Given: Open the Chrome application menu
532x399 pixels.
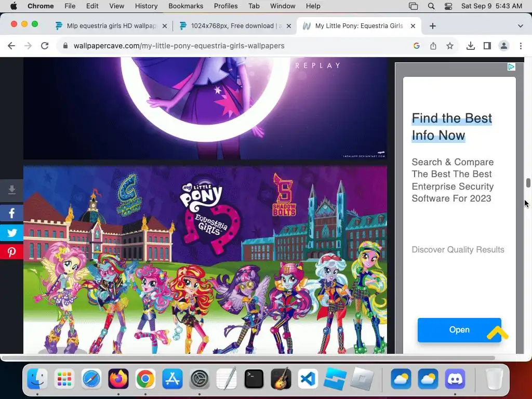Looking at the screenshot, I should pos(41,6).
